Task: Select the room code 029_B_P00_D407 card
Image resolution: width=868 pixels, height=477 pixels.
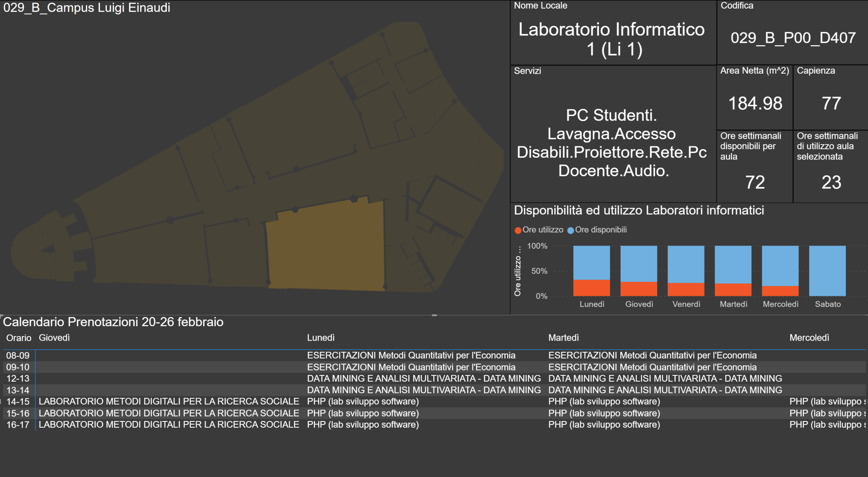Action: pyautogui.click(x=793, y=38)
